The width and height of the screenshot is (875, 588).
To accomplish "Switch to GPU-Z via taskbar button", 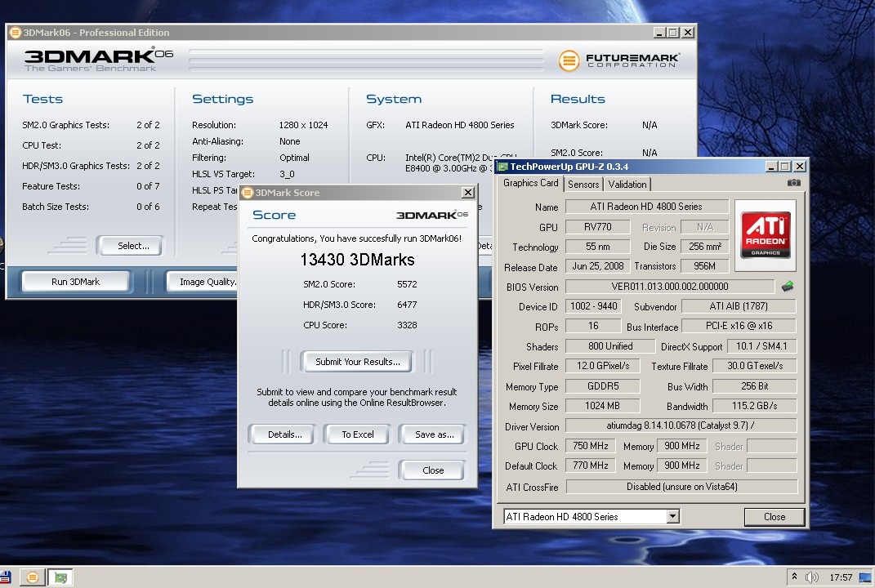I will coord(60,577).
